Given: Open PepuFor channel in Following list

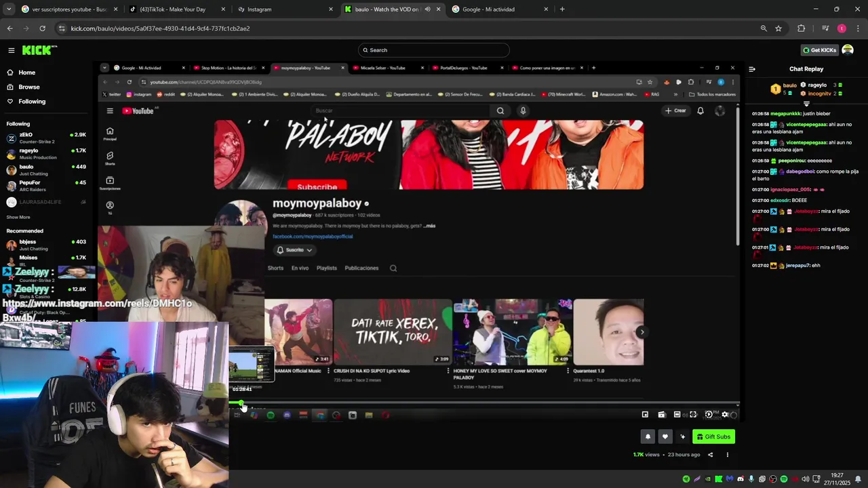Looking at the screenshot, I should [x=46, y=186].
